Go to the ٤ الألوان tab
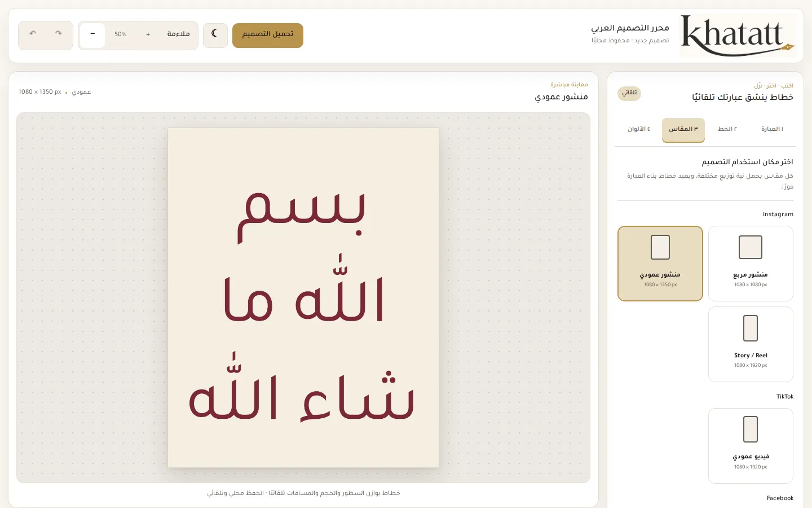 (639, 129)
